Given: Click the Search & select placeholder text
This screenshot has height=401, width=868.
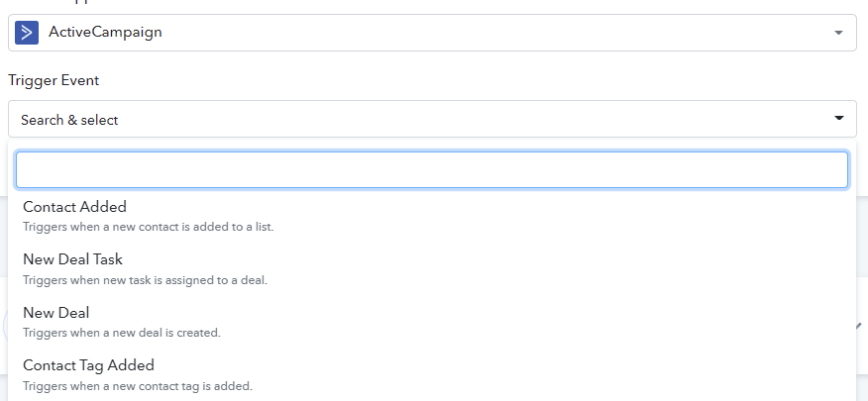Looking at the screenshot, I should point(69,120).
